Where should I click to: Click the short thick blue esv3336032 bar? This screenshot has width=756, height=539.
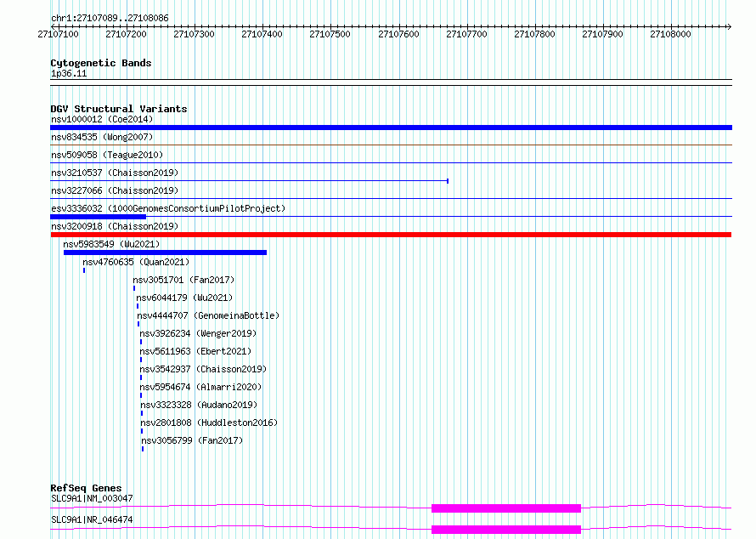tap(99, 217)
